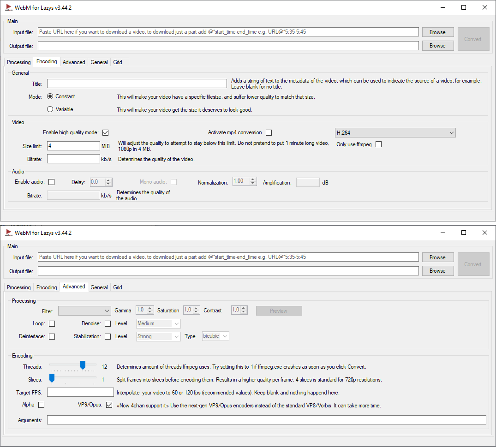The image size is (496, 448).
Task: Toggle the Loop checkbox
Action: [x=52, y=324]
